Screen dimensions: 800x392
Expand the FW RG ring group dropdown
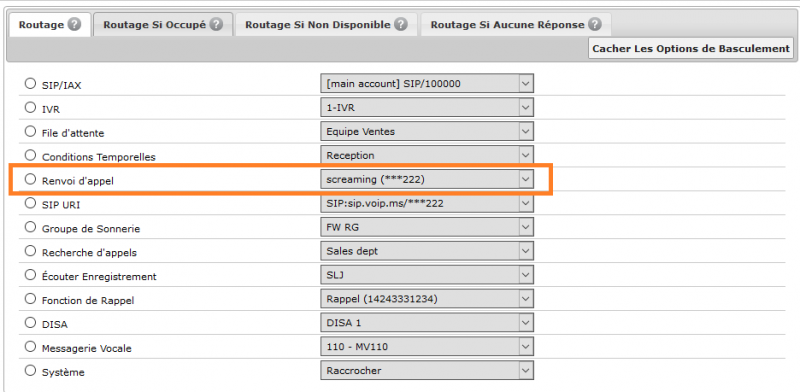coord(427,227)
